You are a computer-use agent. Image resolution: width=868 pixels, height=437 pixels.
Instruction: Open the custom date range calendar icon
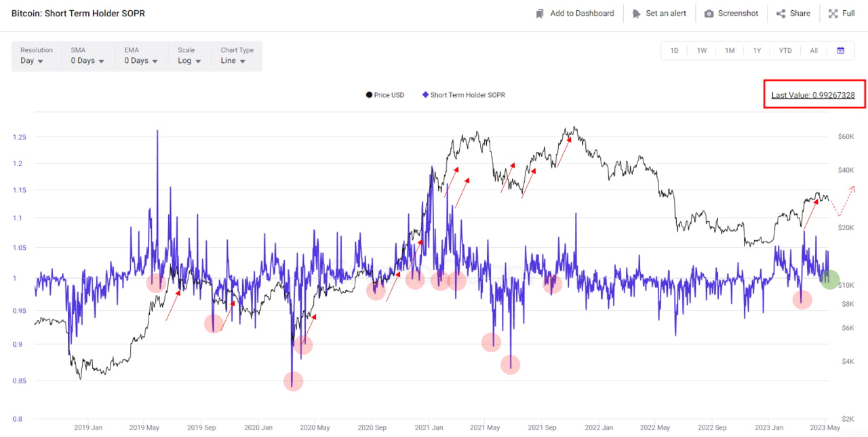pyautogui.click(x=842, y=50)
